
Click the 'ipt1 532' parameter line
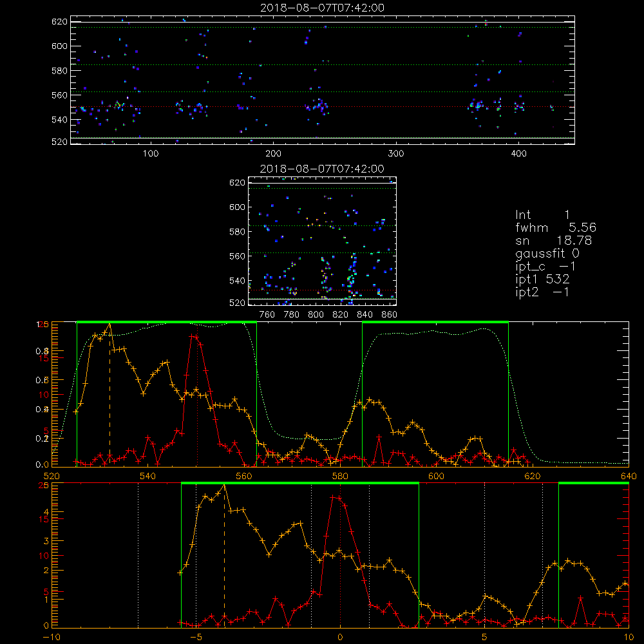pos(542,279)
